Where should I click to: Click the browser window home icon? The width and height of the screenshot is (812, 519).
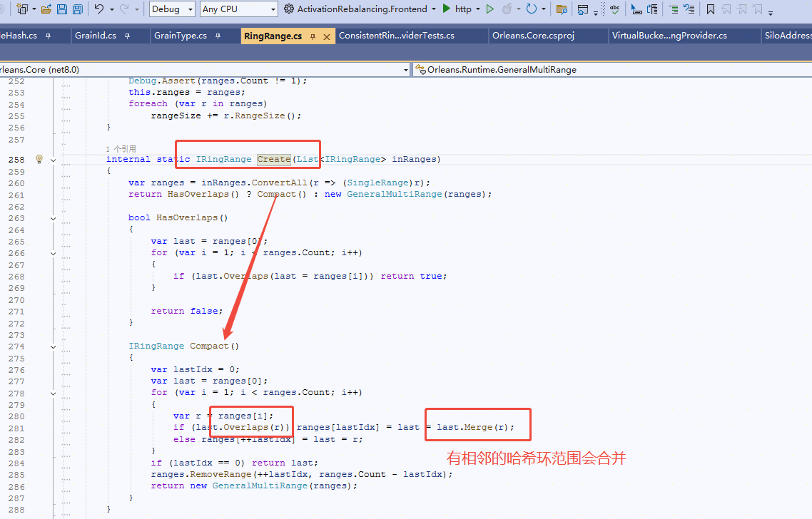point(582,9)
